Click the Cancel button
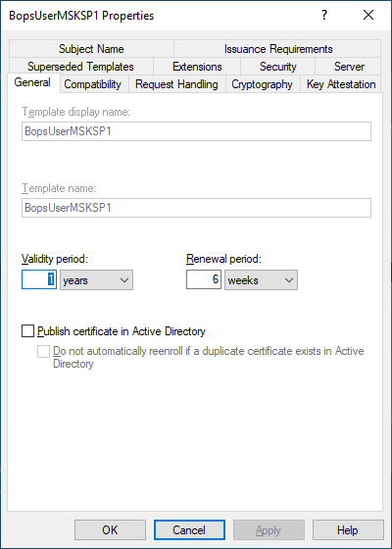The image size is (392, 549). pos(189,530)
